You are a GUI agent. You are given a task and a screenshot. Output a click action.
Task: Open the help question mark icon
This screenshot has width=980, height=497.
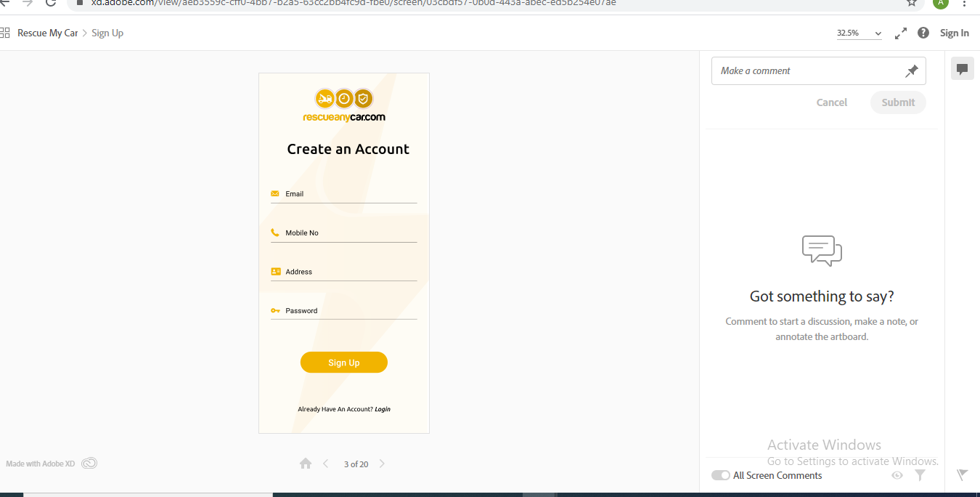[923, 33]
